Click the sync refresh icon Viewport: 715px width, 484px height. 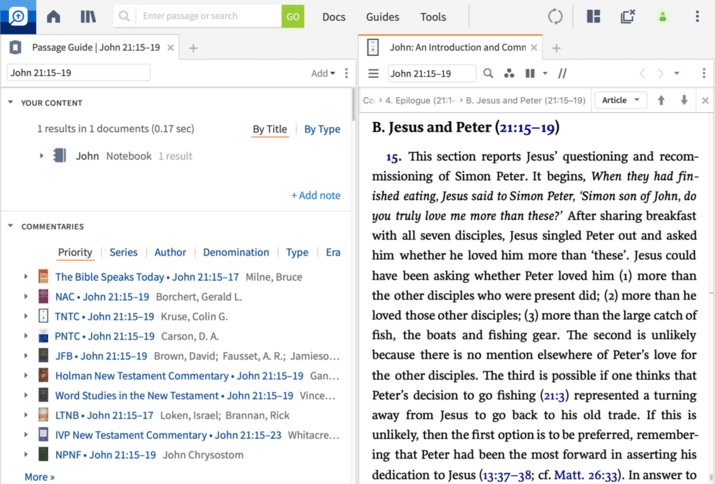coord(555,17)
